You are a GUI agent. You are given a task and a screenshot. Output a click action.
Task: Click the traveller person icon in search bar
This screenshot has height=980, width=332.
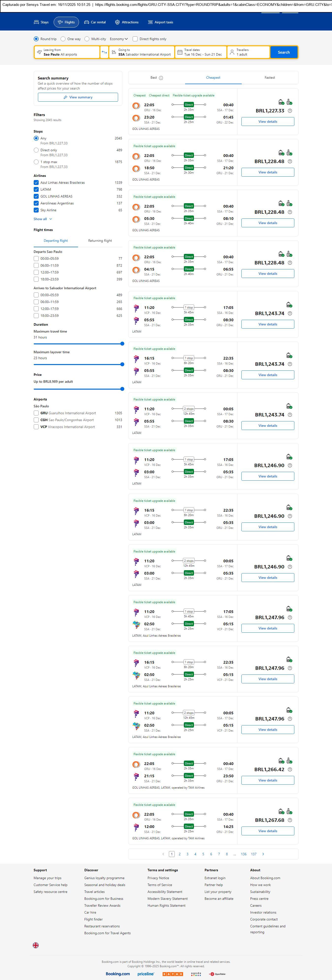[232, 52]
